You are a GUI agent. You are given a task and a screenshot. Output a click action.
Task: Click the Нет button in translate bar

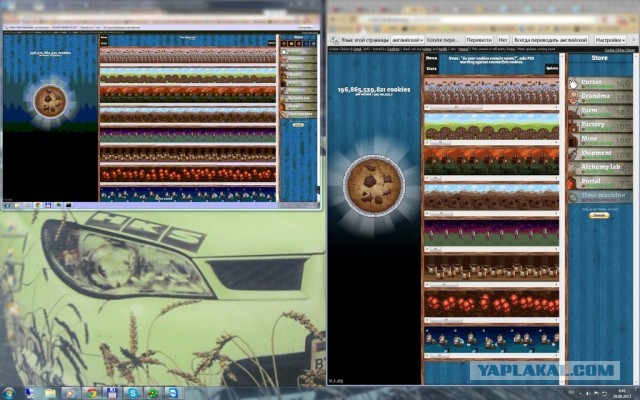pyautogui.click(x=503, y=40)
